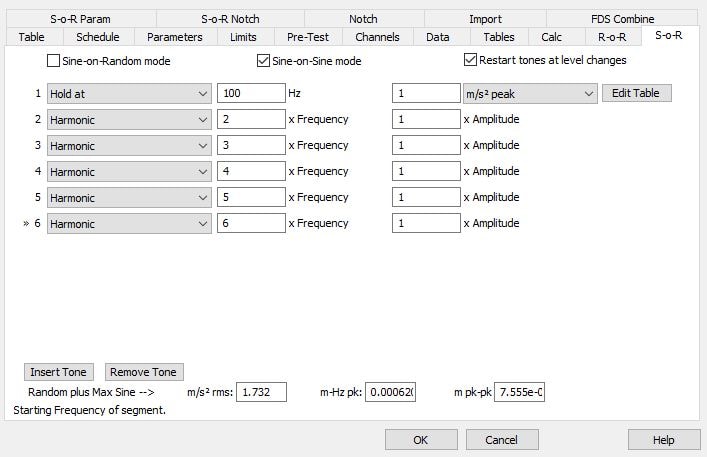This screenshot has width=707, height=457.
Task: Open Help for this dialog
Action: tap(664, 439)
